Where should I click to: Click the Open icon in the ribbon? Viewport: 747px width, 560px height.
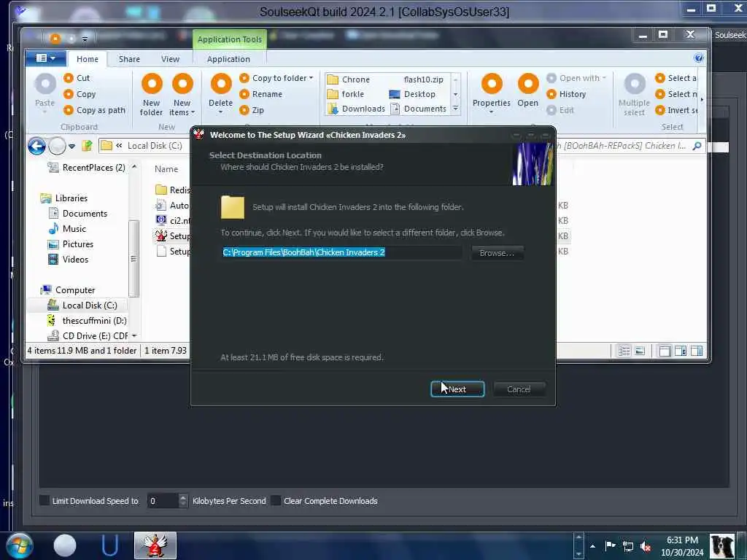point(528,84)
